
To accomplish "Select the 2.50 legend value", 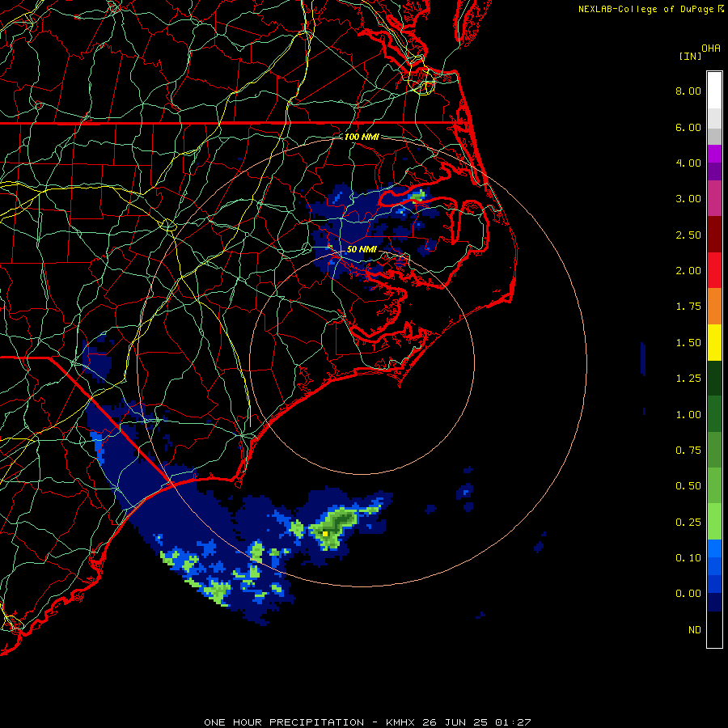I will click(x=688, y=235).
